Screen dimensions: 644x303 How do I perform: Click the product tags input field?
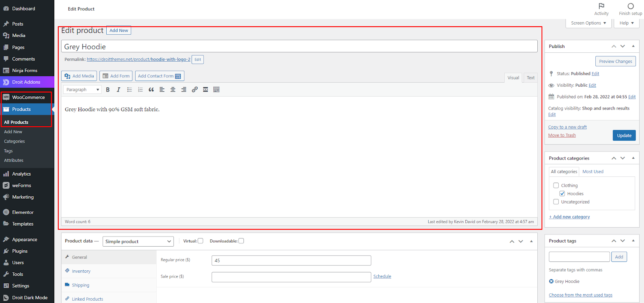click(579, 257)
